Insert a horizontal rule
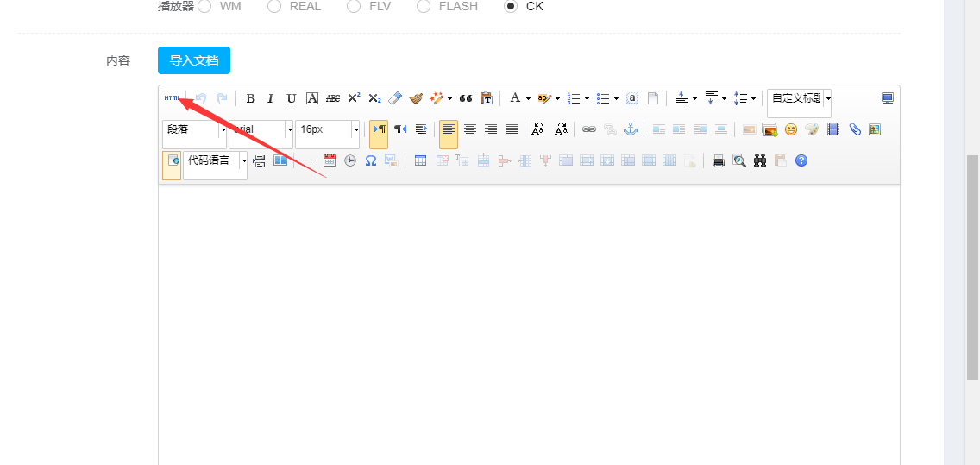 click(309, 160)
